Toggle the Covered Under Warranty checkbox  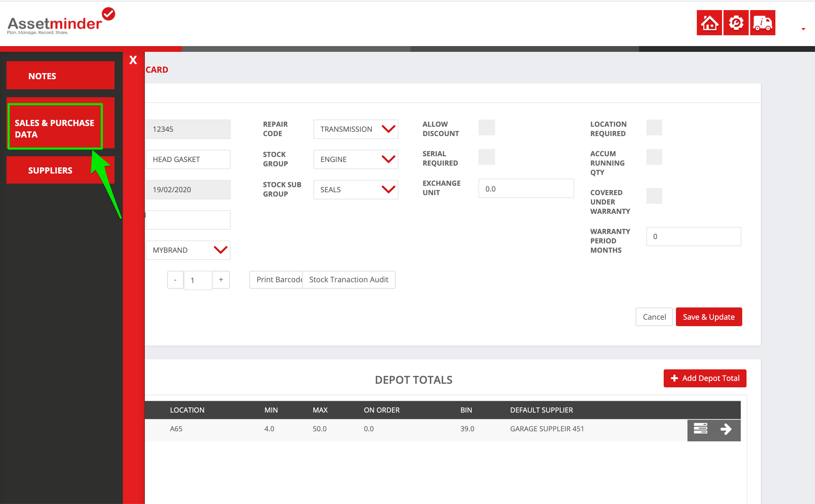pos(654,196)
